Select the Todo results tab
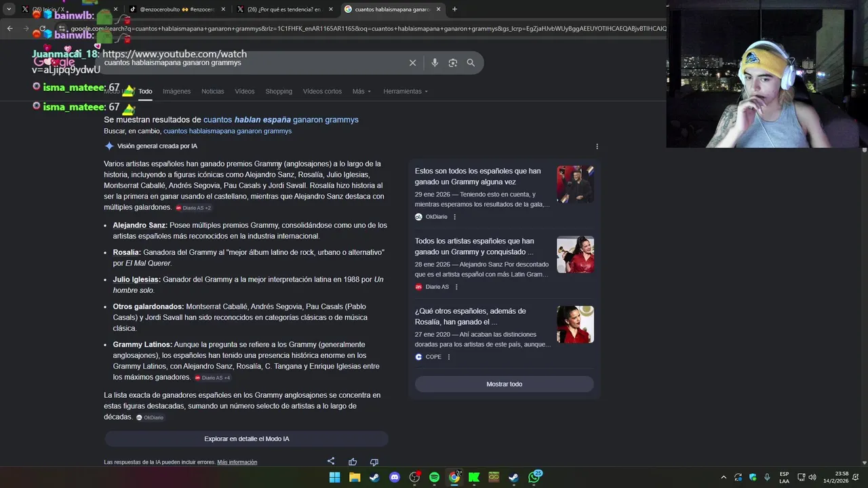 pos(145,91)
